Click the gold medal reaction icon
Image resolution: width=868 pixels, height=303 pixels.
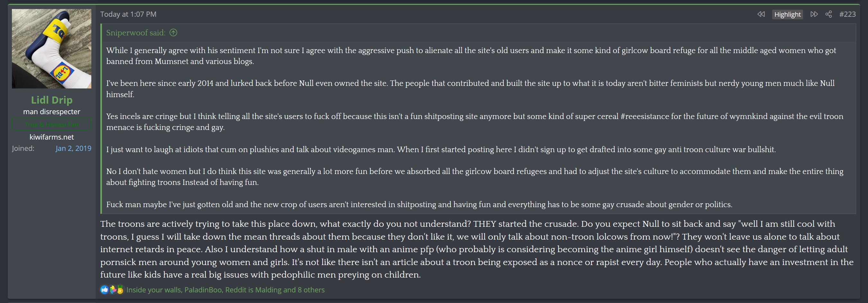[x=120, y=289]
